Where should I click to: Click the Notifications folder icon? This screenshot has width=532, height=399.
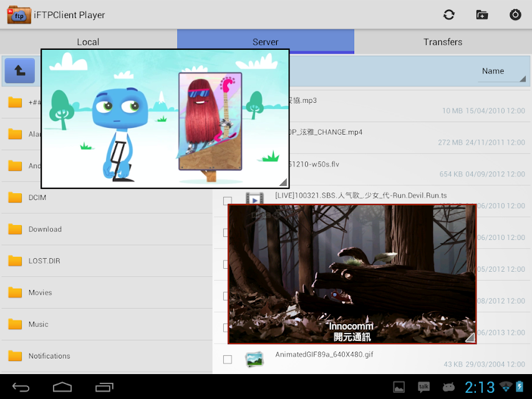[15, 355]
